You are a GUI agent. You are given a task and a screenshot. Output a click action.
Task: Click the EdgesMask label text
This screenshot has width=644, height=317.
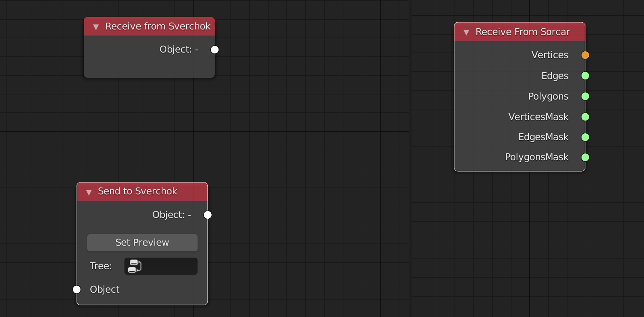click(544, 137)
